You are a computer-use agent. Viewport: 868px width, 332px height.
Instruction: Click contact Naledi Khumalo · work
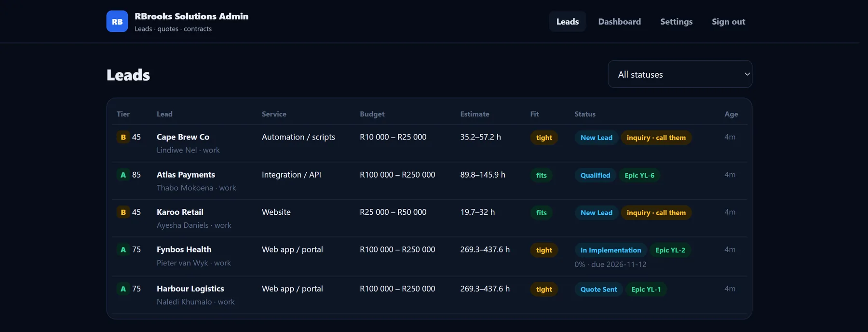coord(196,302)
